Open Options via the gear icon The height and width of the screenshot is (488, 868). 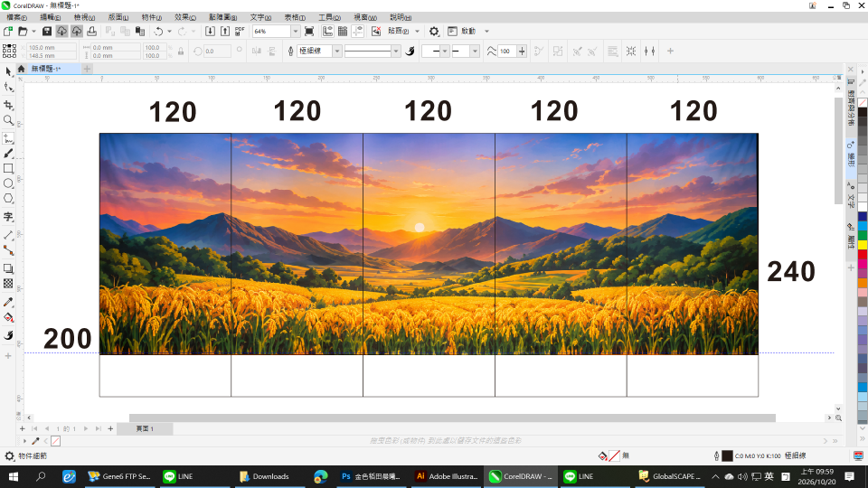(x=434, y=31)
